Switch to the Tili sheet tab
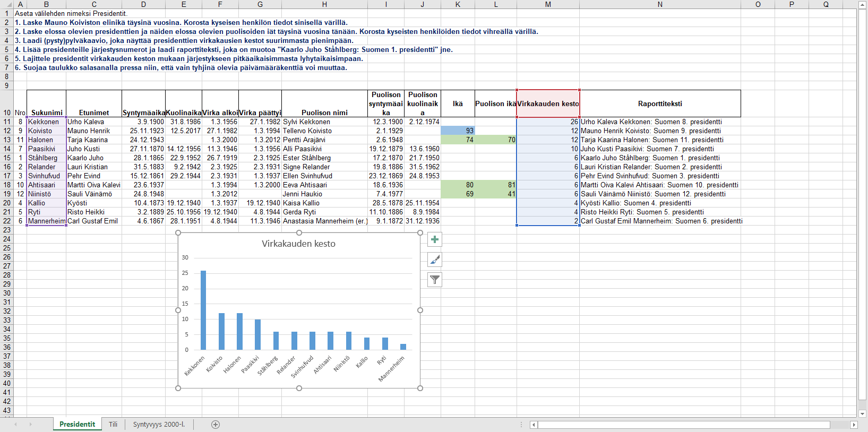Image resolution: width=868 pixels, height=432 pixels. pyautogui.click(x=113, y=425)
